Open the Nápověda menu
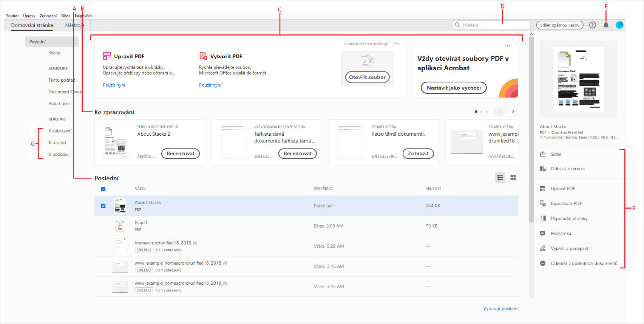644x324 pixels. point(83,16)
